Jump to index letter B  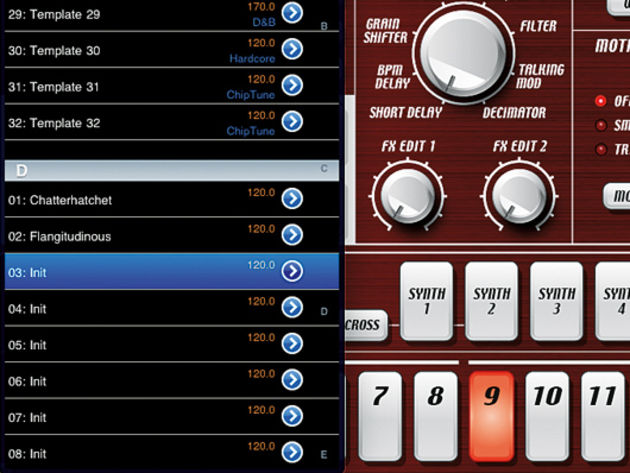pos(324,27)
